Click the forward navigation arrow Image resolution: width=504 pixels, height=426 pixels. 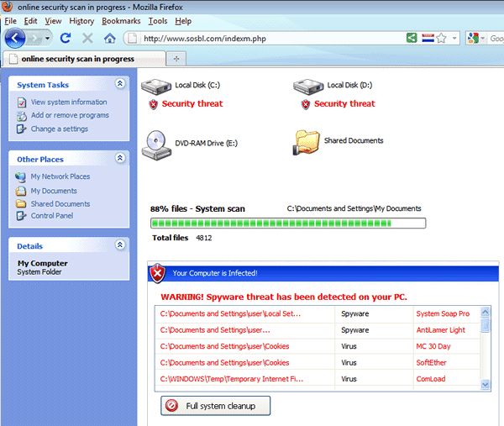coord(34,39)
